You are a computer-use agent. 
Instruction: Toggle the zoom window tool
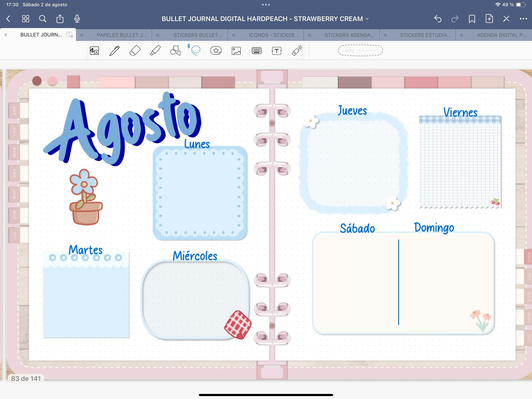[94, 51]
